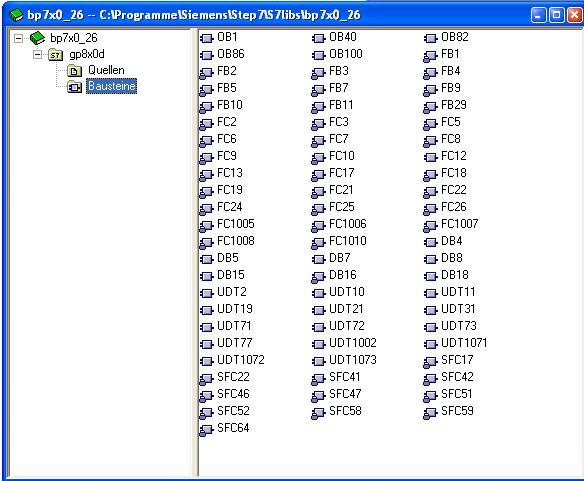Select the SFC47 entry name

345,394
